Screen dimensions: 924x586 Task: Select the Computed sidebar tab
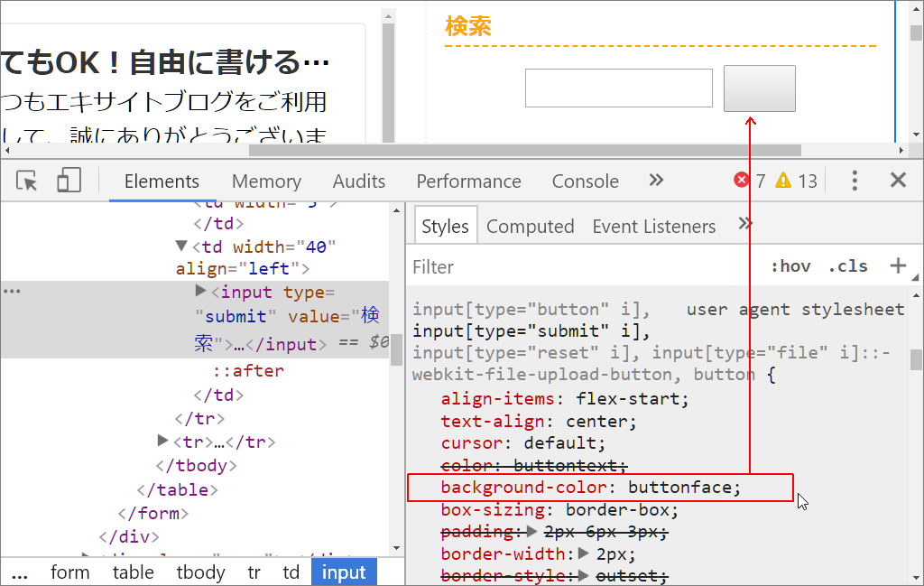tap(530, 227)
